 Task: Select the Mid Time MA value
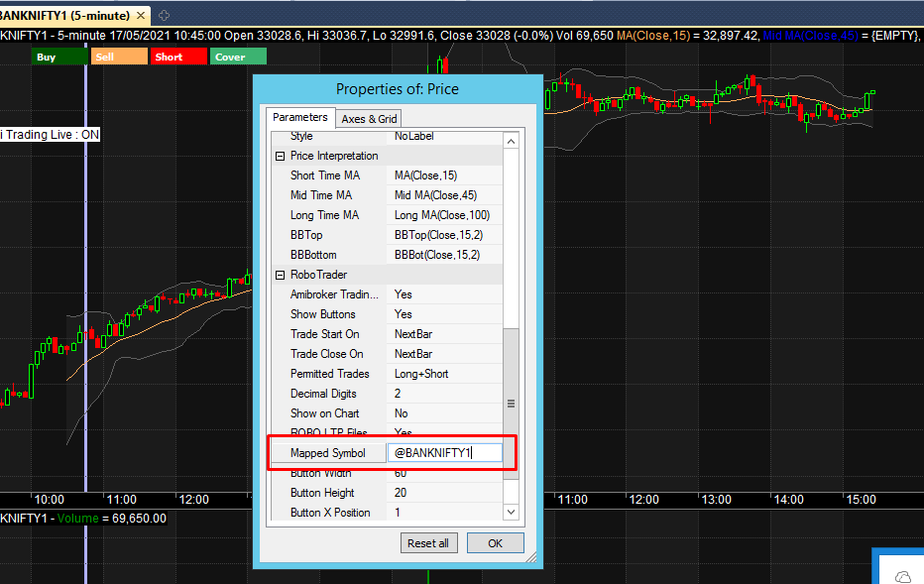click(x=445, y=195)
